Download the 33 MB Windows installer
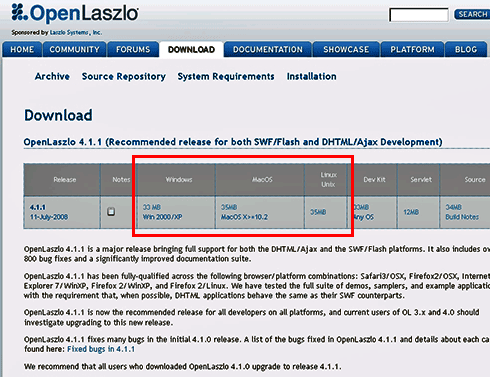Image resolution: width=490 pixels, height=377 pixels. pyautogui.click(x=152, y=207)
